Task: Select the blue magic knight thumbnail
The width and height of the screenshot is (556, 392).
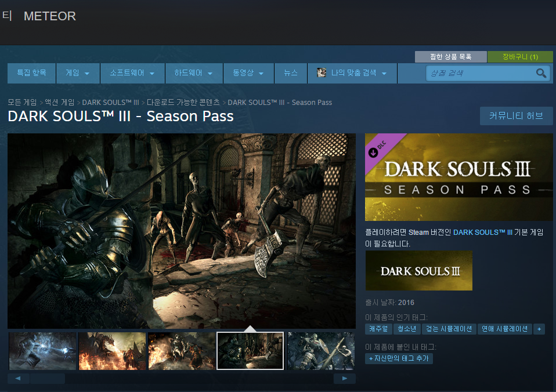Action: coord(42,351)
